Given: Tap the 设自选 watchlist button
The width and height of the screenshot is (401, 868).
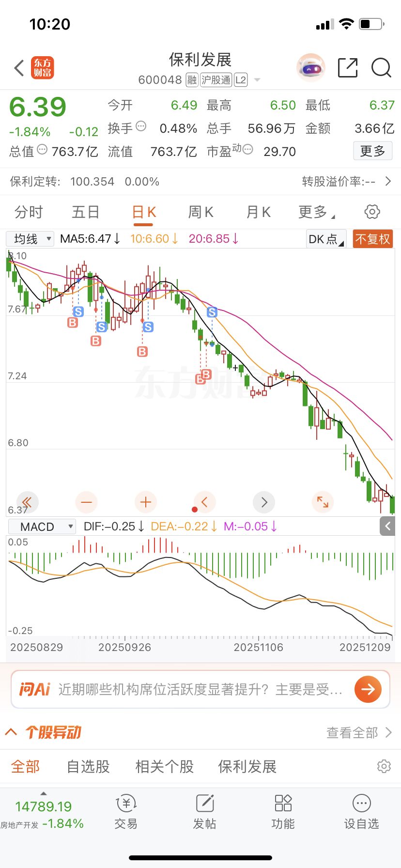Looking at the screenshot, I should 362,812.
